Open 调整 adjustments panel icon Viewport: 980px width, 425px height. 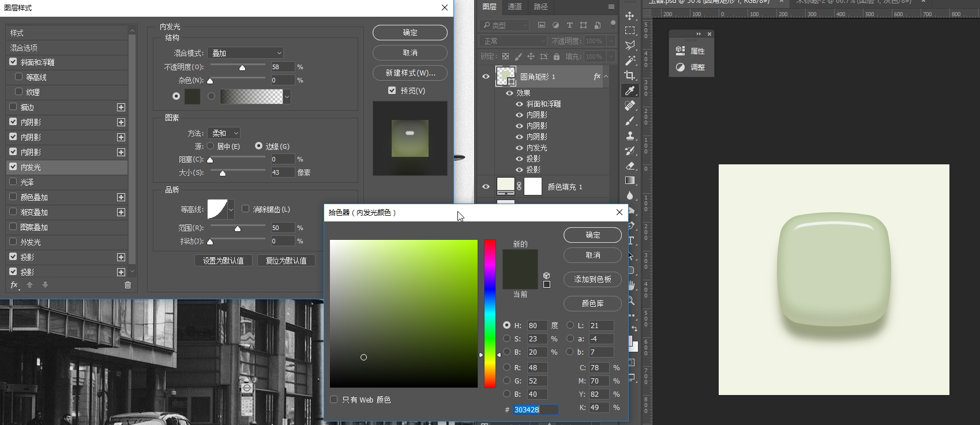[x=680, y=67]
